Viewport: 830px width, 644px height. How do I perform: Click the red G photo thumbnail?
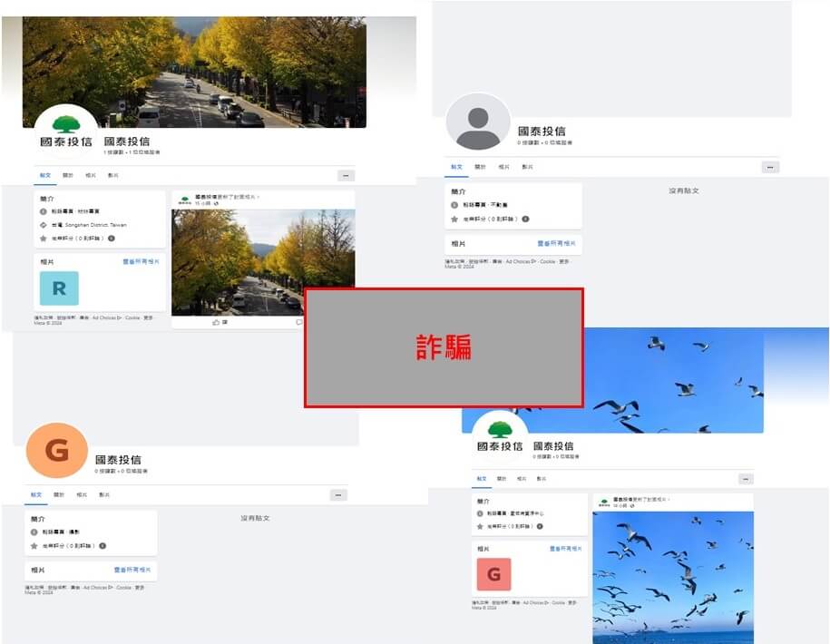pyautogui.click(x=493, y=574)
